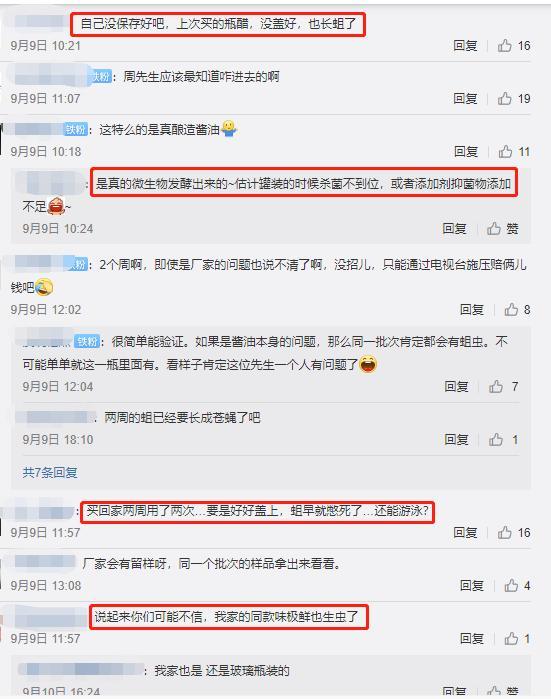
Task: Click 回复 on the 12:02 comment
Action: (x=472, y=310)
